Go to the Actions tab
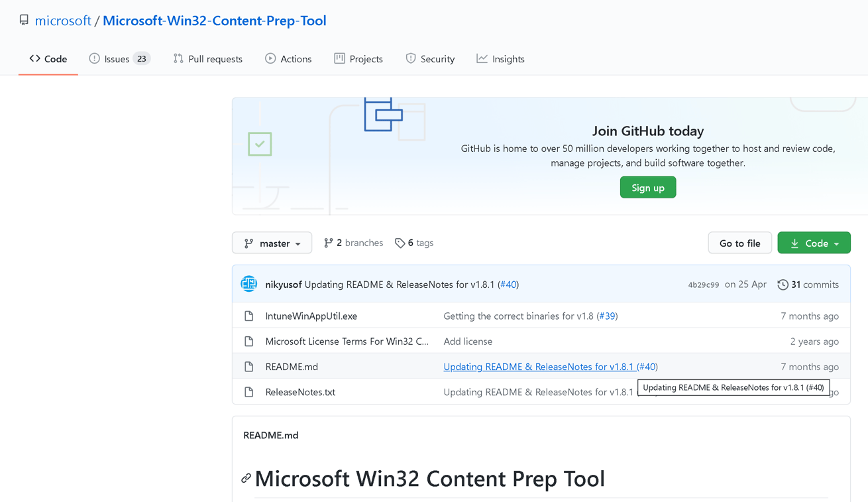This screenshot has height=502, width=868. [x=288, y=59]
